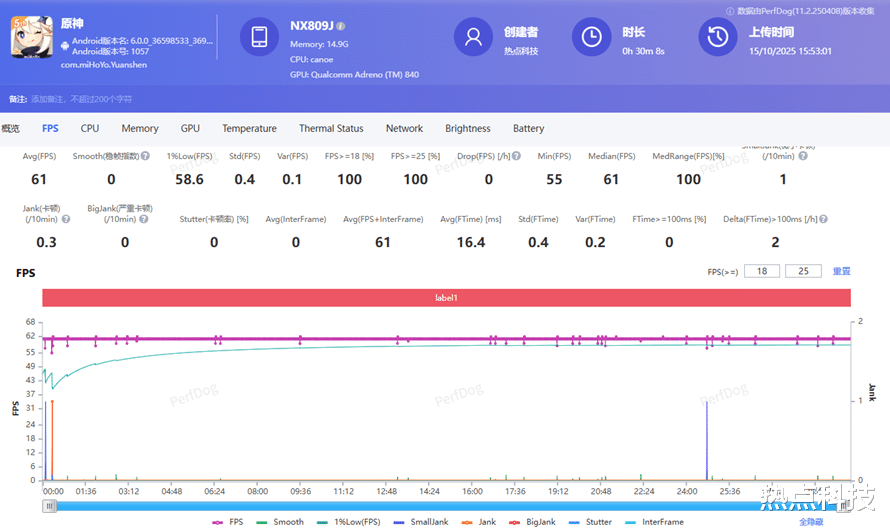Viewport: 890px width, 530px height.
Task: Select the Battery tab
Action: (x=528, y=128)
